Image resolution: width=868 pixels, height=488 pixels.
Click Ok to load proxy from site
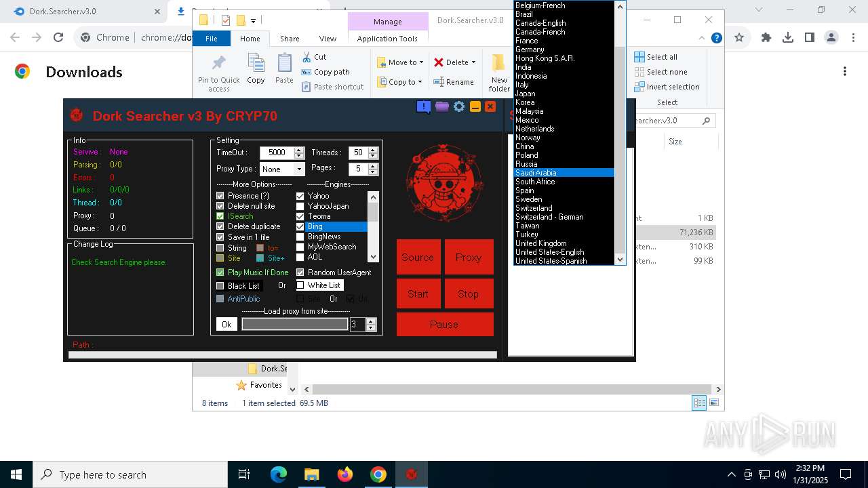(226, 324)
